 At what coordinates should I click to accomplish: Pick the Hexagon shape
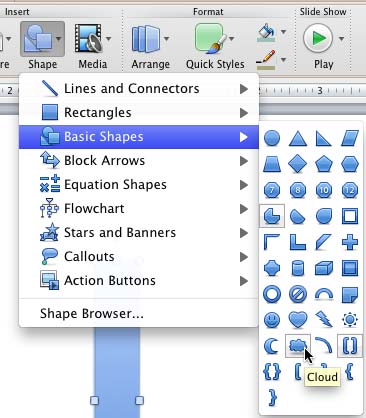(350, 164)
